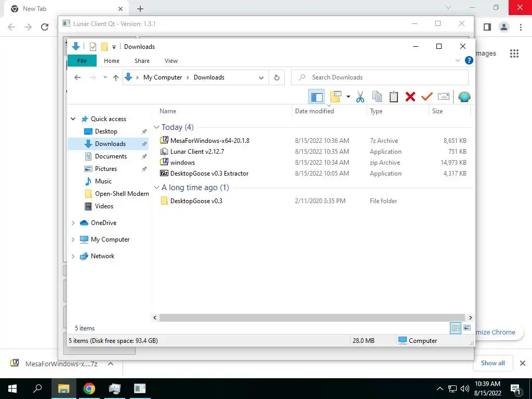Open Classic Shell settings shell icon

464,97
